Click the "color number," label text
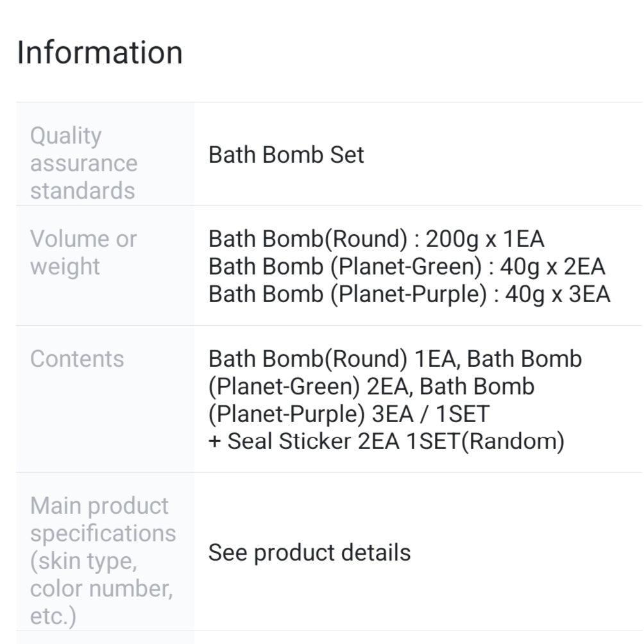644x644 pixels. [101, 588]
